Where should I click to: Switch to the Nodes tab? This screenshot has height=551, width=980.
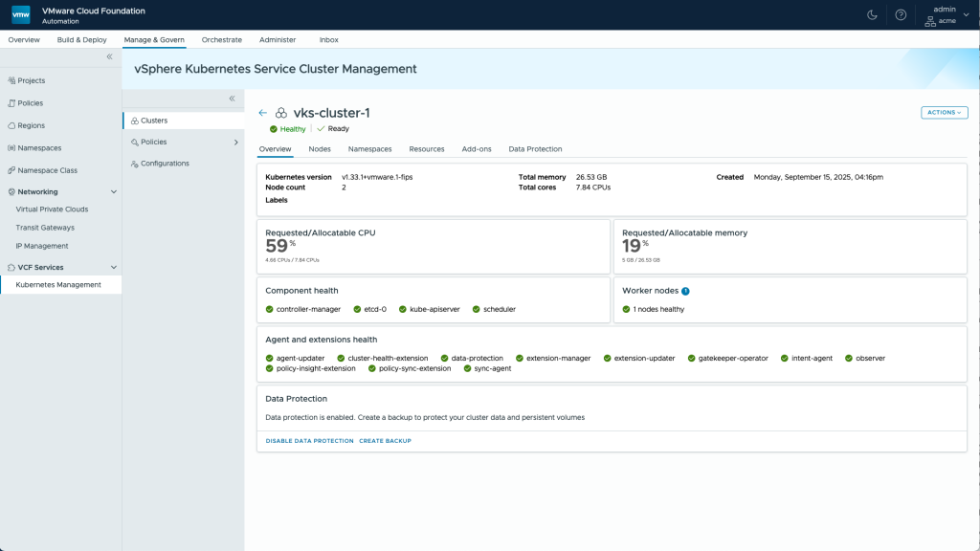[x=320, y=149]
